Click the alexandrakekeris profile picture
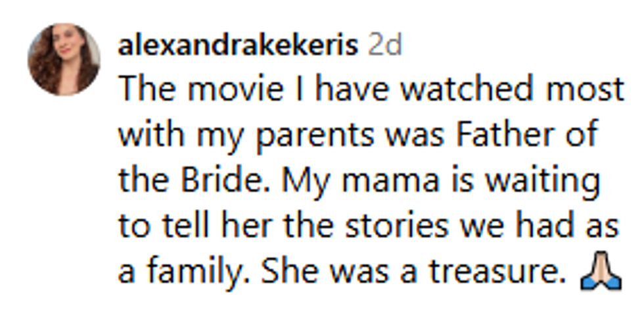This screenshot has height=319, width=644. click(x=64, y=59)
